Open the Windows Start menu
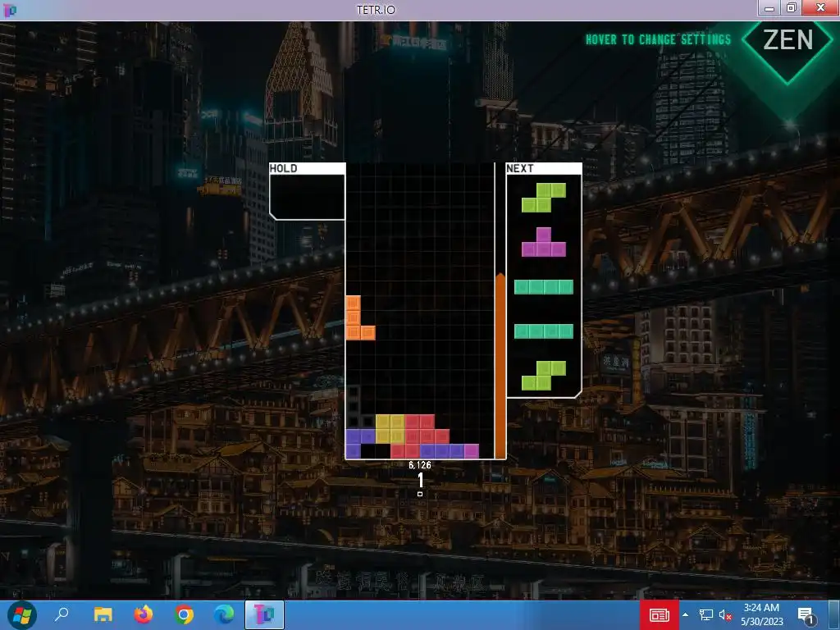 click(x=21, y=615)
